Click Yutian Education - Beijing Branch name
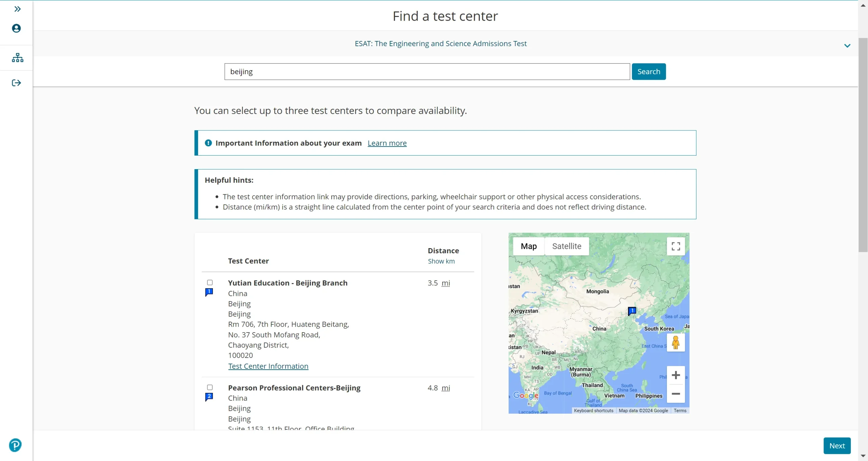The height and width of the screenshot is (461, 868). pos(288,283)
